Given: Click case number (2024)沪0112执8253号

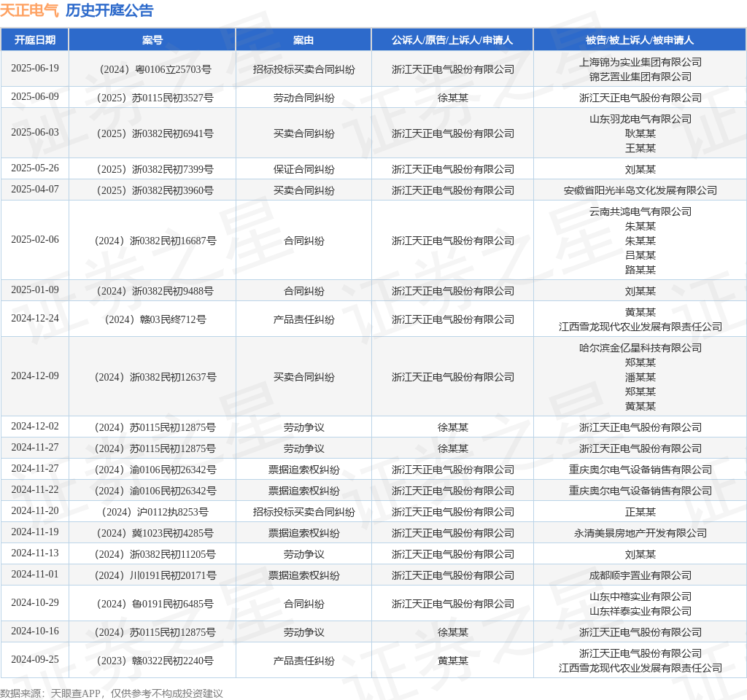Looking at the screenshot, I should click(152, 512).
